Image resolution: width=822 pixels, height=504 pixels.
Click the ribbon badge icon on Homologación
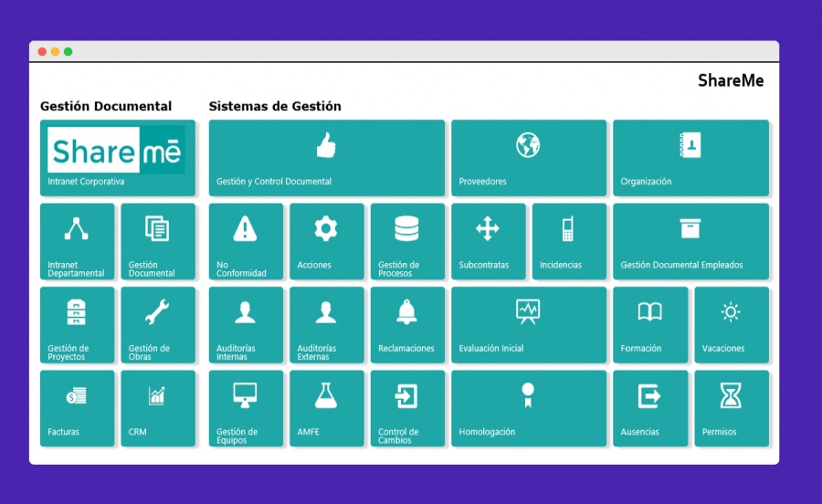[528, 395]
